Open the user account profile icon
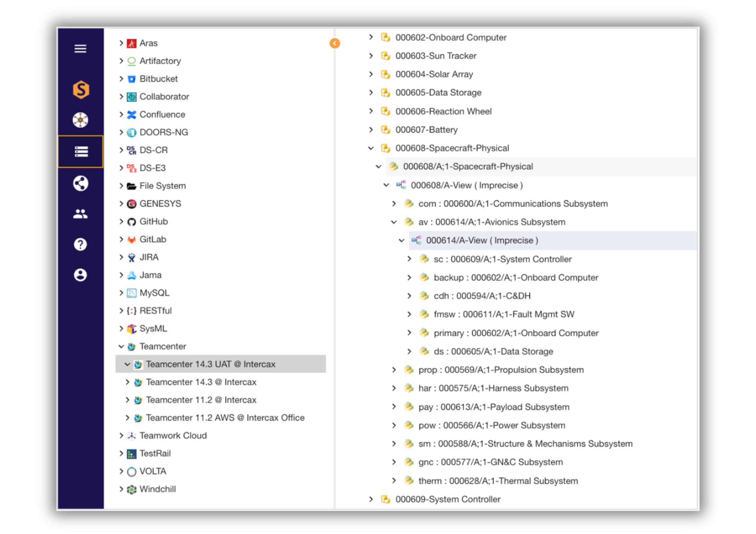 click(x=80, y=275)
